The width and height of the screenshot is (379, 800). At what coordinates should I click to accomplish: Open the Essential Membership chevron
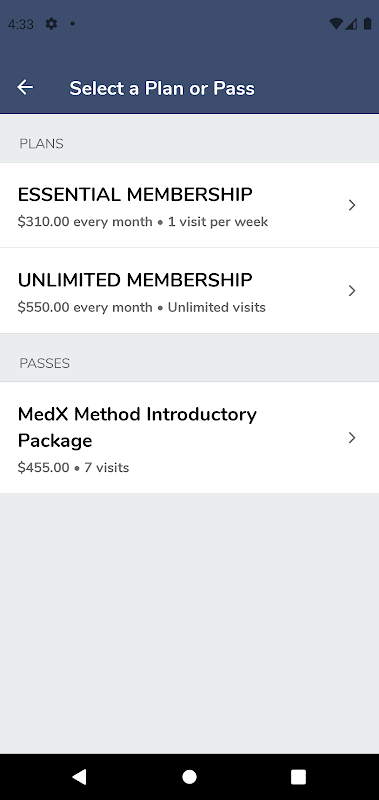click(351, 205)
